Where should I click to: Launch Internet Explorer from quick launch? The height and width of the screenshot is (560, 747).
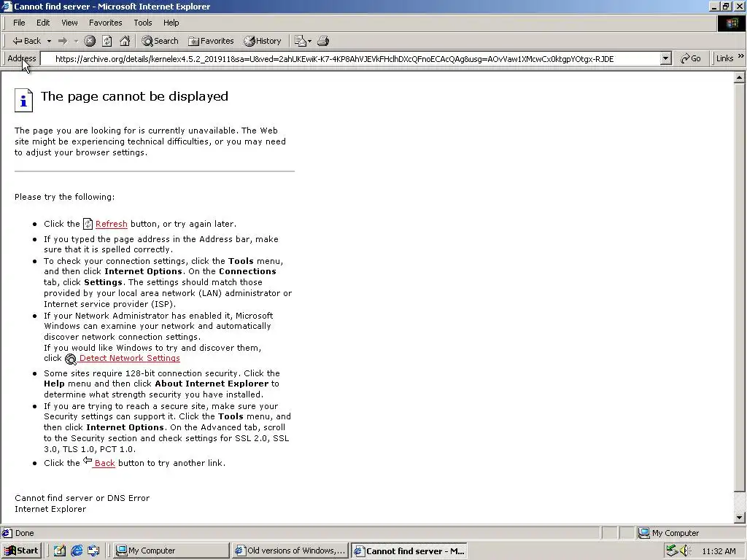[77, 551]
